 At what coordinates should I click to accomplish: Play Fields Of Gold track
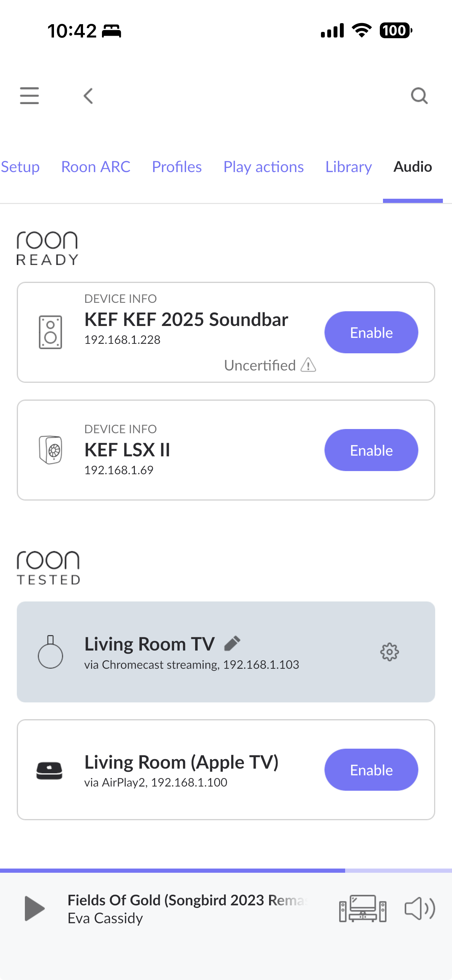click(x=34, y=908)
